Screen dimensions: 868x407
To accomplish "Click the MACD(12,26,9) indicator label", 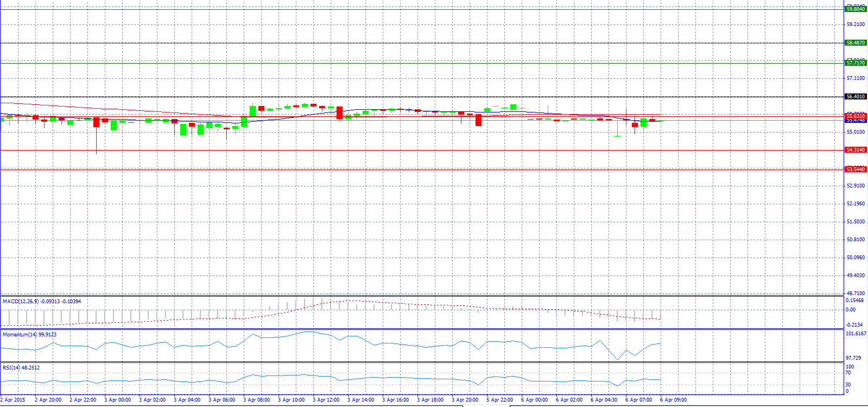I will tap(42, 302).
